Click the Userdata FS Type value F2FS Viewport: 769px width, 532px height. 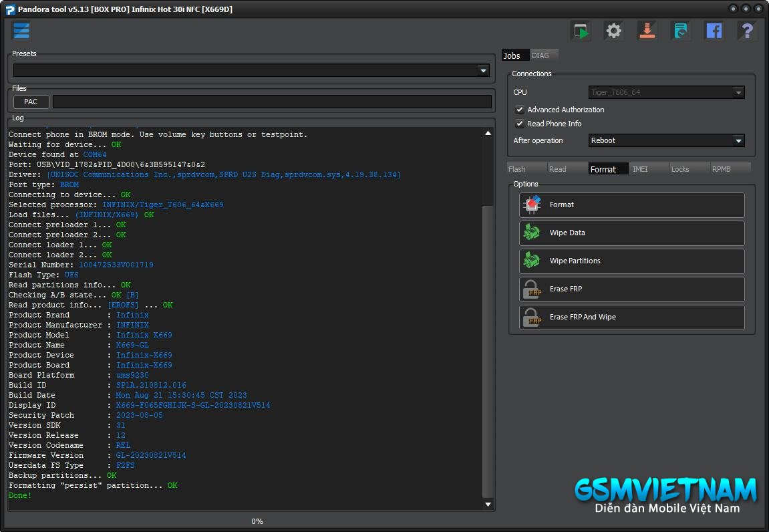pos(126,465)
